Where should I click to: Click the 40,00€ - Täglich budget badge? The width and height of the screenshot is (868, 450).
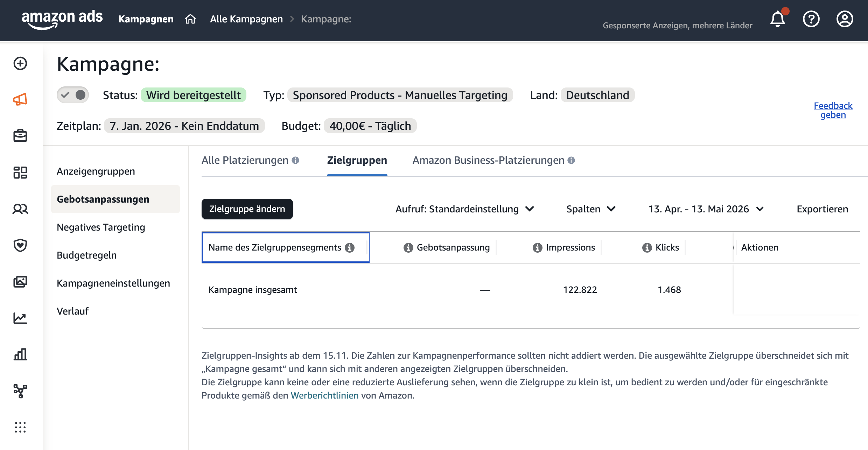(370, 126)
